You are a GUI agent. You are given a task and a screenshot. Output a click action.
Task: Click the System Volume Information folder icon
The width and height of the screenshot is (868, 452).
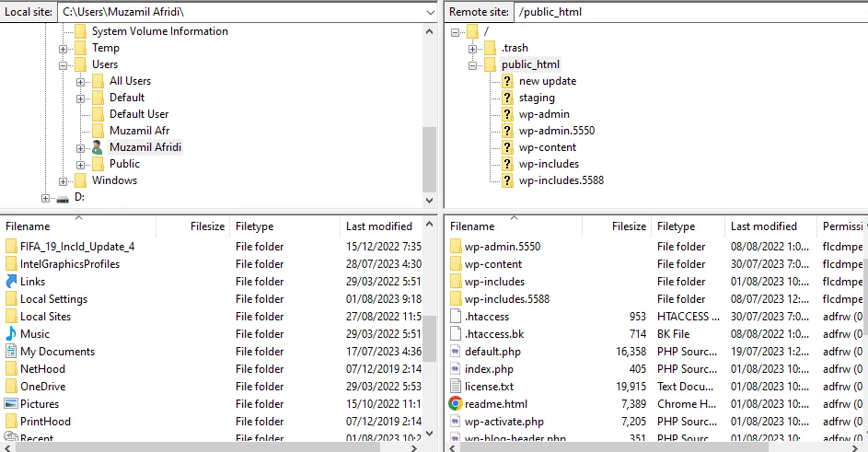(x=80, y=31)
